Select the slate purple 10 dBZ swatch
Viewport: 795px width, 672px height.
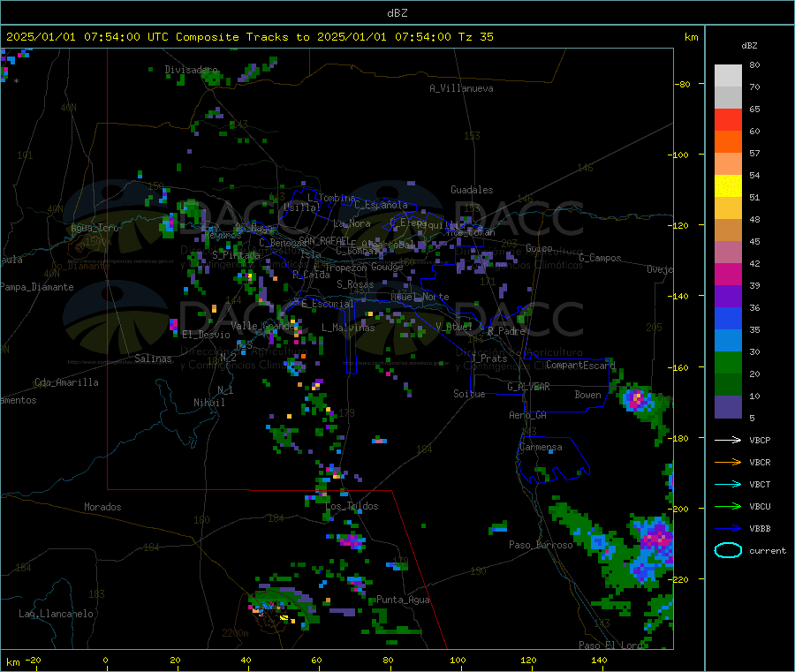[728, 407]
